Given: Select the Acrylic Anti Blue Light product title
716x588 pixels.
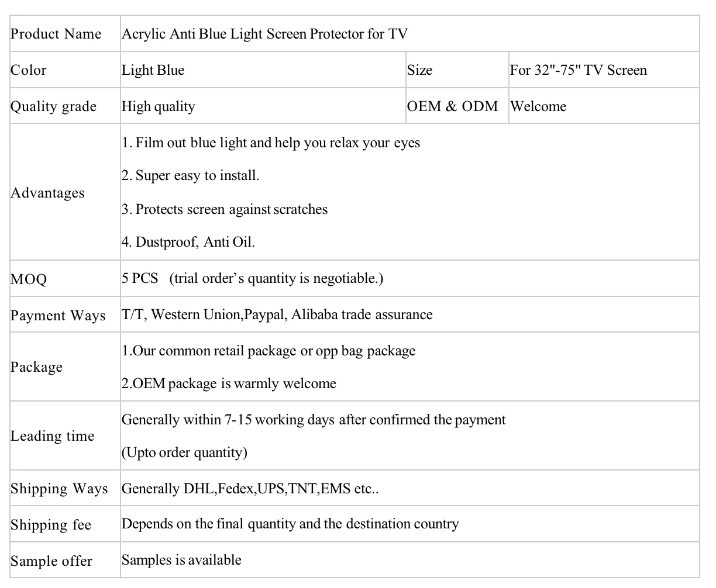Looking at the screenshot, I should click(264, 34).
